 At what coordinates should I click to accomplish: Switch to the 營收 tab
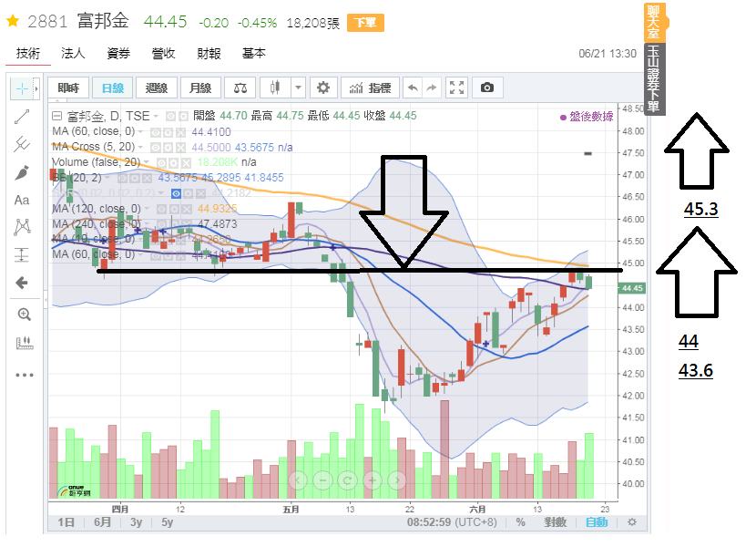(163, 53)
